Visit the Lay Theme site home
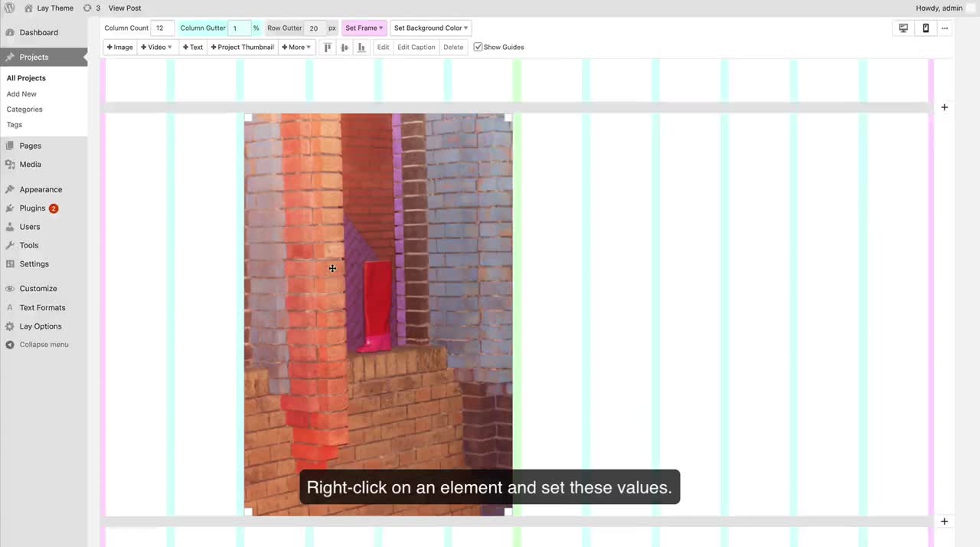 [49, 8]
